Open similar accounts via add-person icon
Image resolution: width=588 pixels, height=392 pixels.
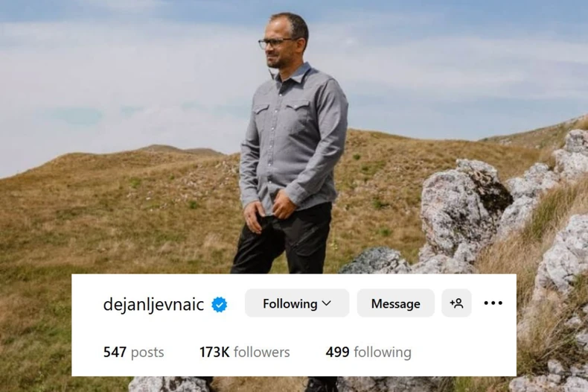coord(456,303)
